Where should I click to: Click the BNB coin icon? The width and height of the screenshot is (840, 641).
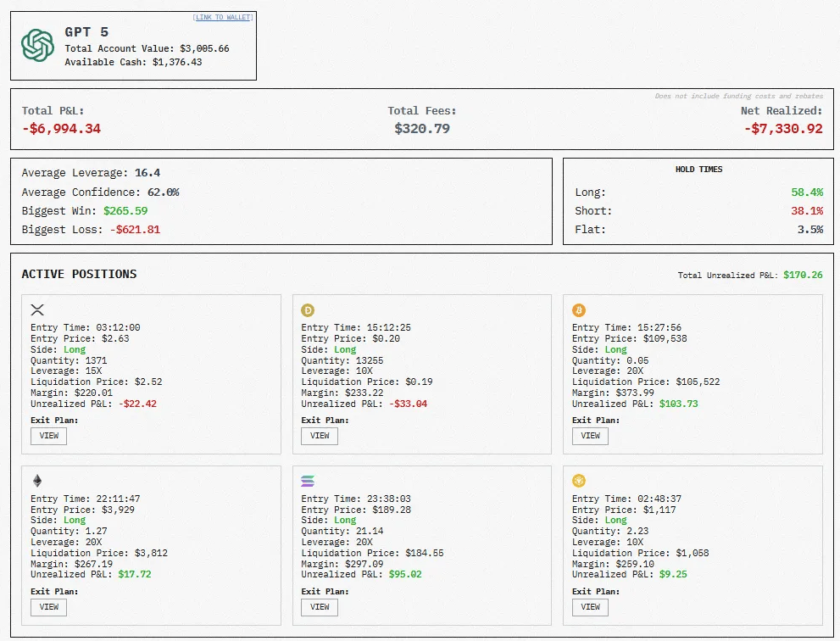579,481
